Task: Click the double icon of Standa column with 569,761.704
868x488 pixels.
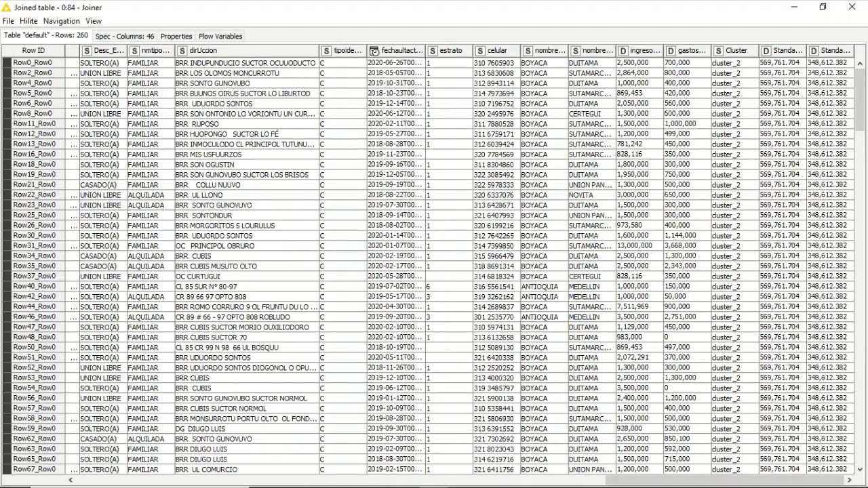Action: [x=766, y=51]
